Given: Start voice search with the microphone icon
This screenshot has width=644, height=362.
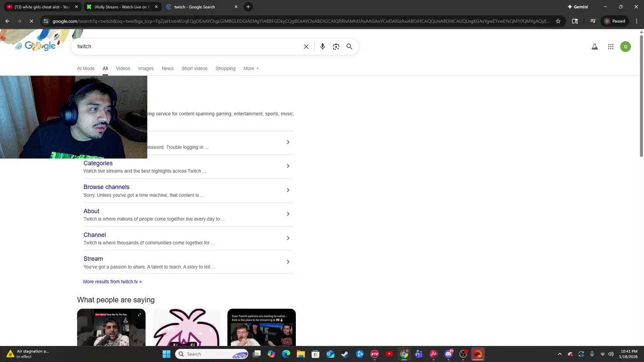Looking at the screenshot, I should pyautogui.click(x=323, y=46).
